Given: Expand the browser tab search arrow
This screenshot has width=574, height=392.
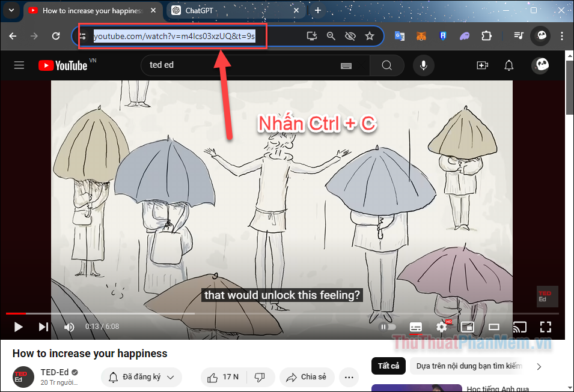Looking at the screenshot, I should 11,10.
